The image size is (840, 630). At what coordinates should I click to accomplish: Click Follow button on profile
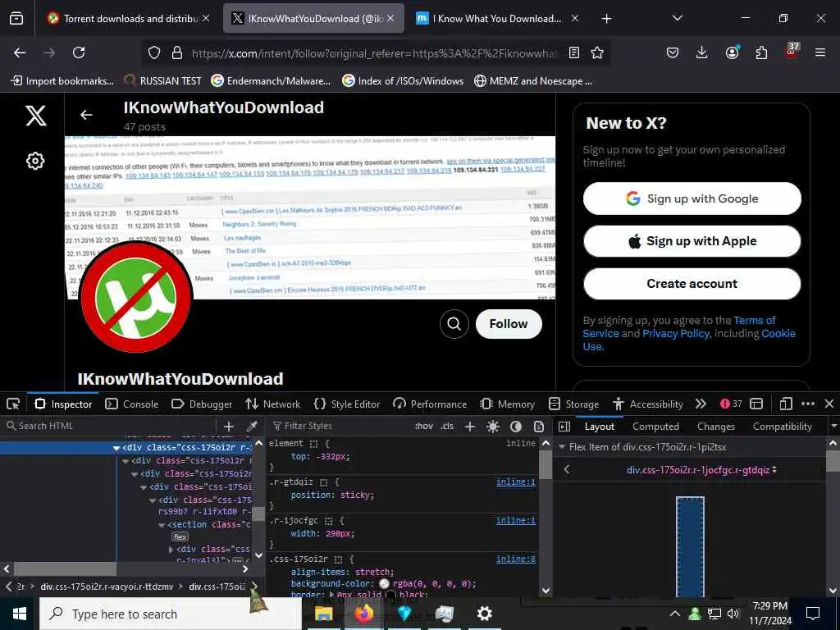(x=509, y=323)
